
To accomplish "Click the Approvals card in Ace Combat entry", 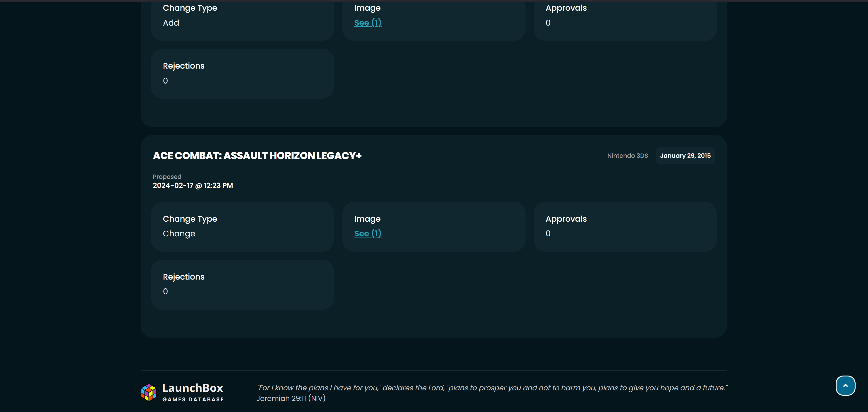I will [625, 227].
